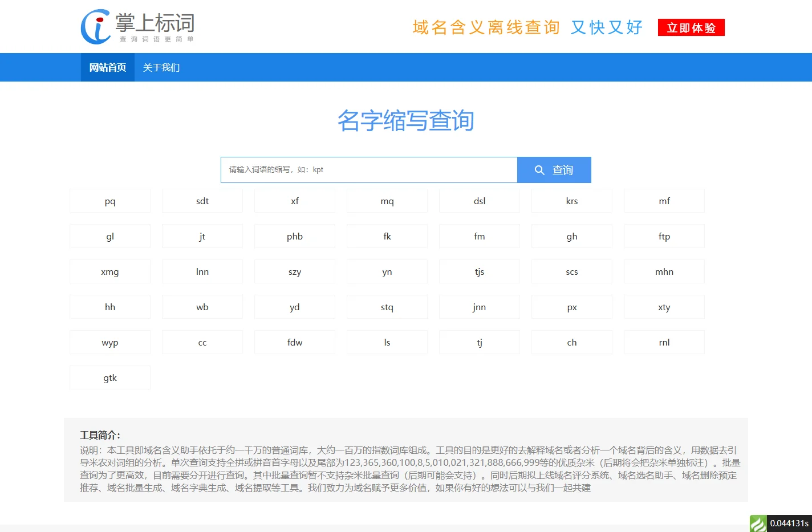Open the jt abbreviation tag

click(202, 236)
